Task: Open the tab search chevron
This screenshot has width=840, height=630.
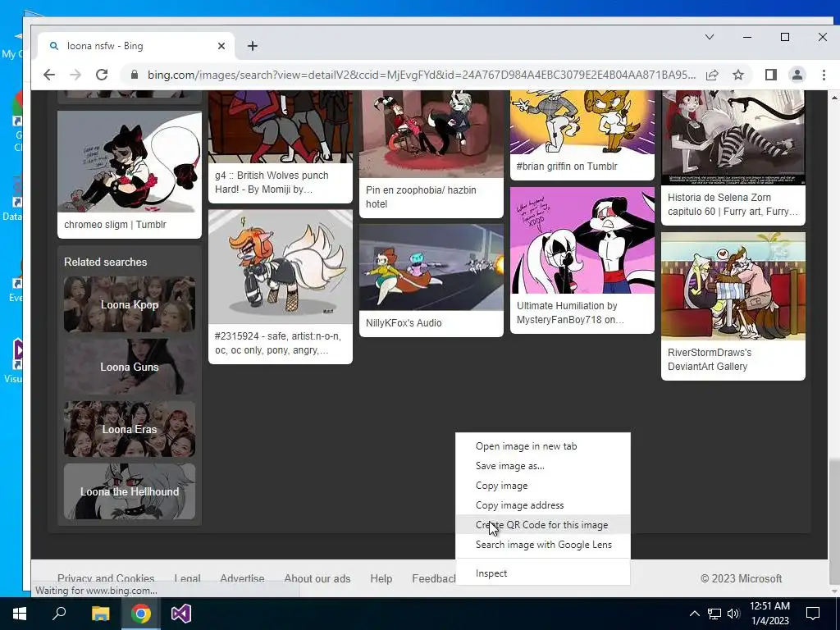Action: click(710, 37)
